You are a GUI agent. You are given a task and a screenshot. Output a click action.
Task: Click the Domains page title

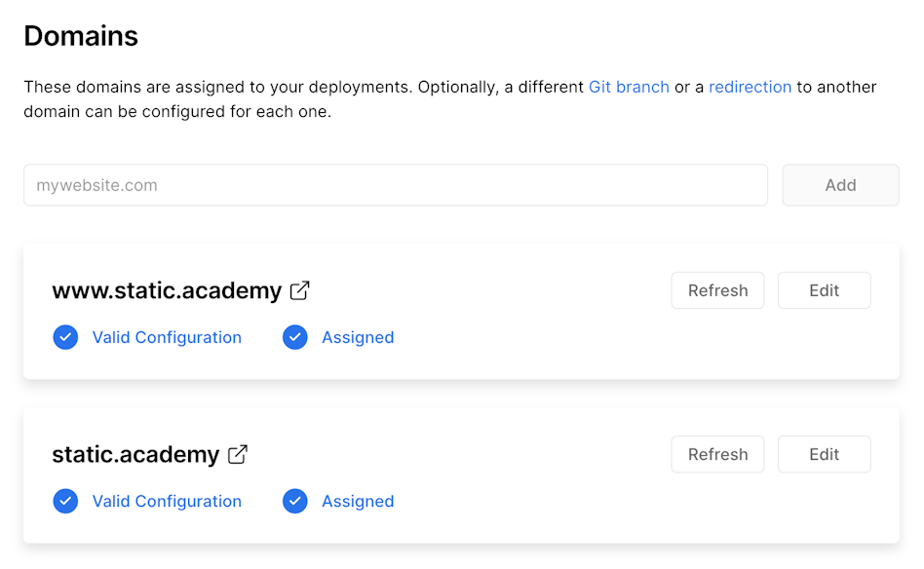click(81, 35)
